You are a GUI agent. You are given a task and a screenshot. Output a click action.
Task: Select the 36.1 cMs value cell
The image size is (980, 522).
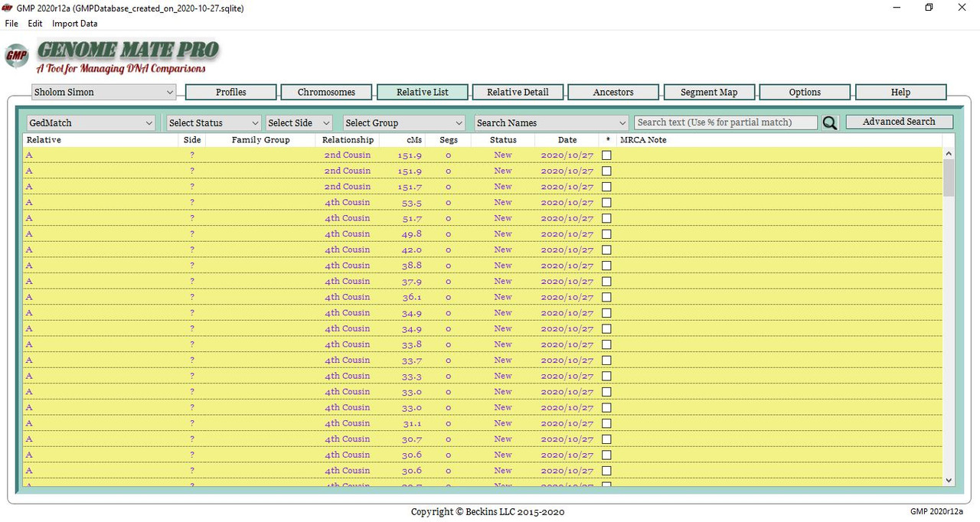(x=412, y=297)
